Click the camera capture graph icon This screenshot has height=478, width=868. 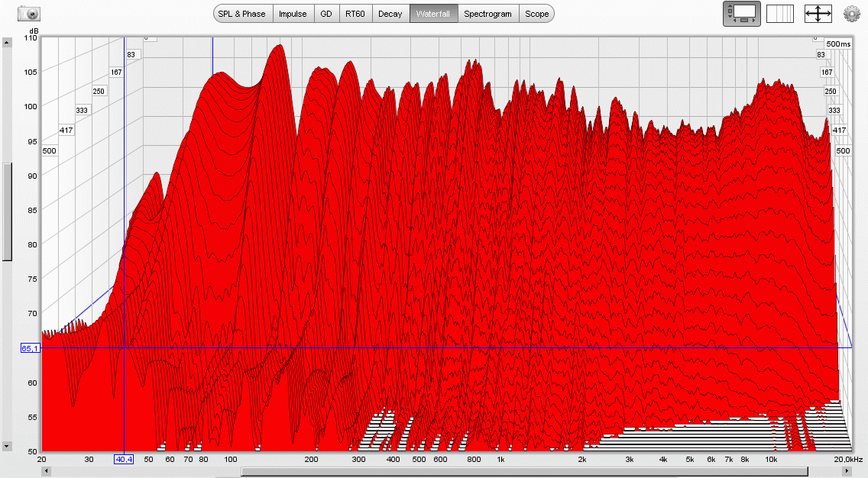29,13
